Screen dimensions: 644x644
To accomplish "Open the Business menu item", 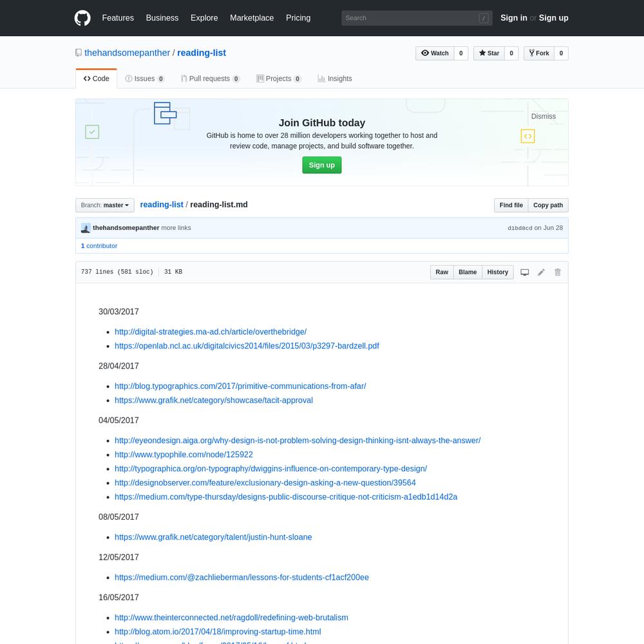I will (x=162, y=18).
